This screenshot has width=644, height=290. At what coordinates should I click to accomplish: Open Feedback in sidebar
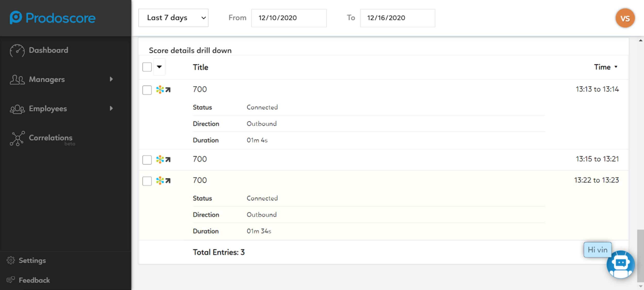tap(34, 280)
